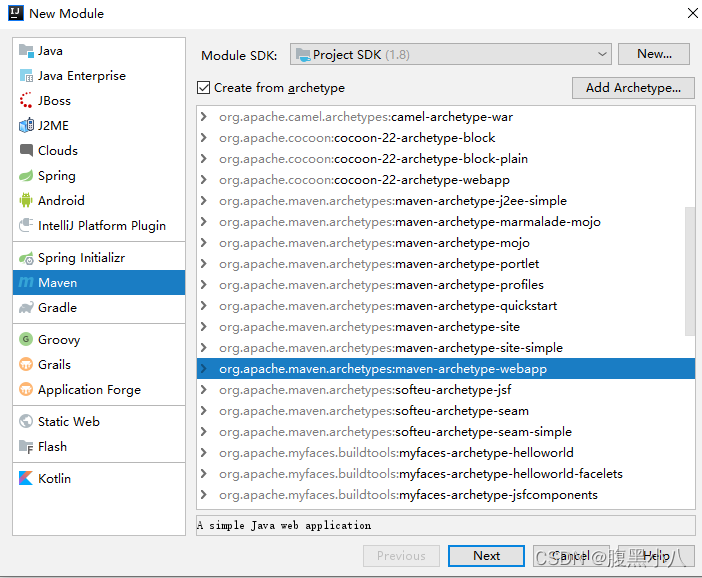The height and width of the screenshot is (578, 702).
Task: Click the Static Web globe icon
Action: coord(26,421)
